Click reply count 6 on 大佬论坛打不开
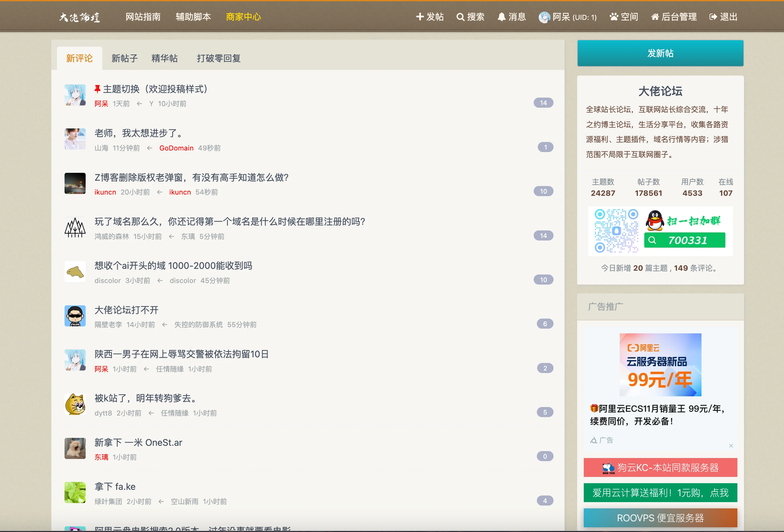The width and height of the screenshot is (784, 532). (545, 324)
